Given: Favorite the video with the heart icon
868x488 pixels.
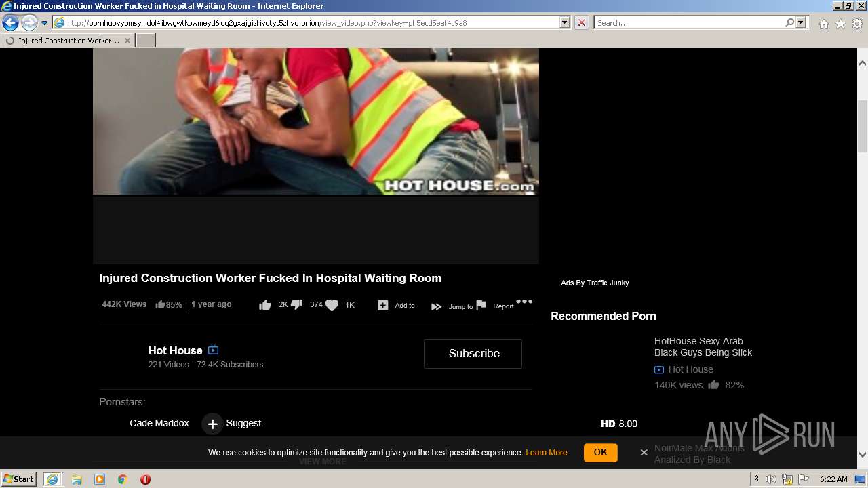Looking at the screenshot, I should click(x=332, y=305).
